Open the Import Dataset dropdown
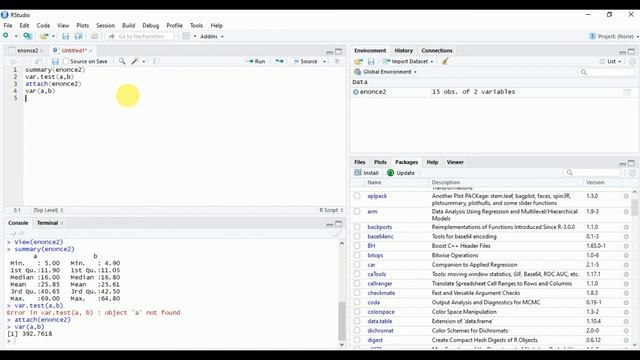 (408, 61)
